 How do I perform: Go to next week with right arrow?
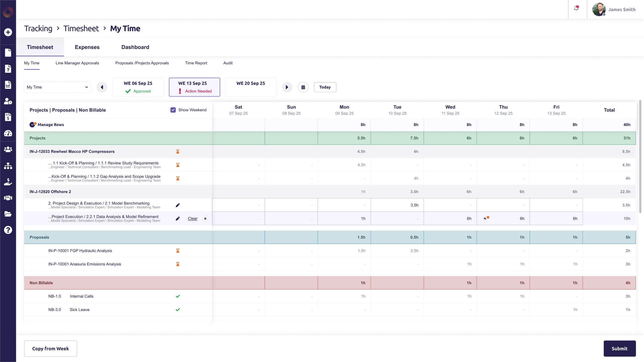287,87
